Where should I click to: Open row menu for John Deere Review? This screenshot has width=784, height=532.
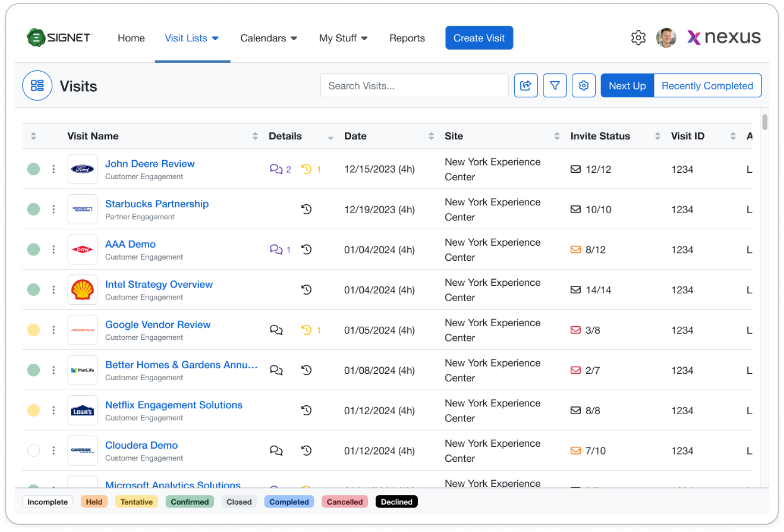tap(53, 169)
